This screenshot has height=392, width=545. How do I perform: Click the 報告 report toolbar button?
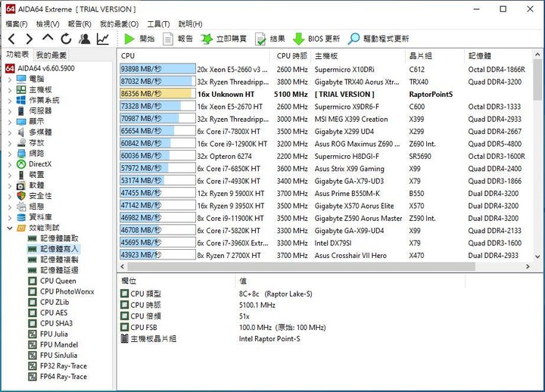point(178,39)
